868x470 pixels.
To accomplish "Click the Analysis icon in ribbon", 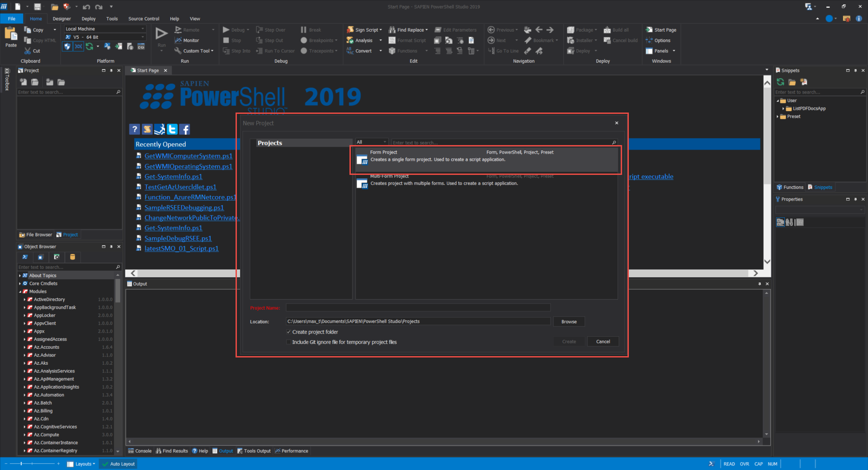I will pos(350,40).
